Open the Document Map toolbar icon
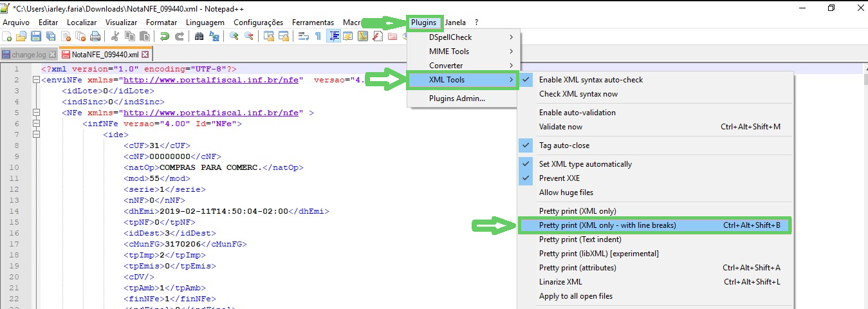Viewport: 868px width, 309px height. pos(363,36)
